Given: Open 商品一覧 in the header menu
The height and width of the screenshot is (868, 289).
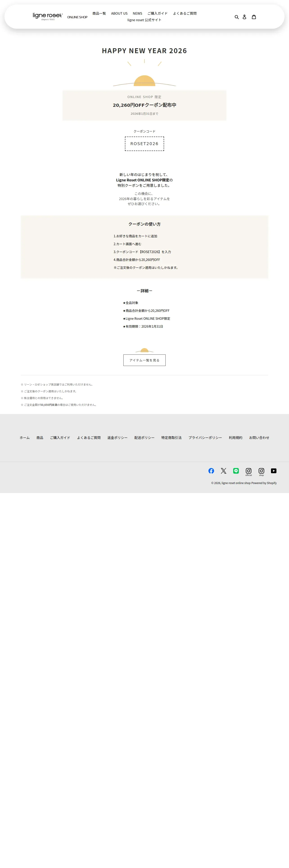Looking at the screenshot, I should coord(99,14).
